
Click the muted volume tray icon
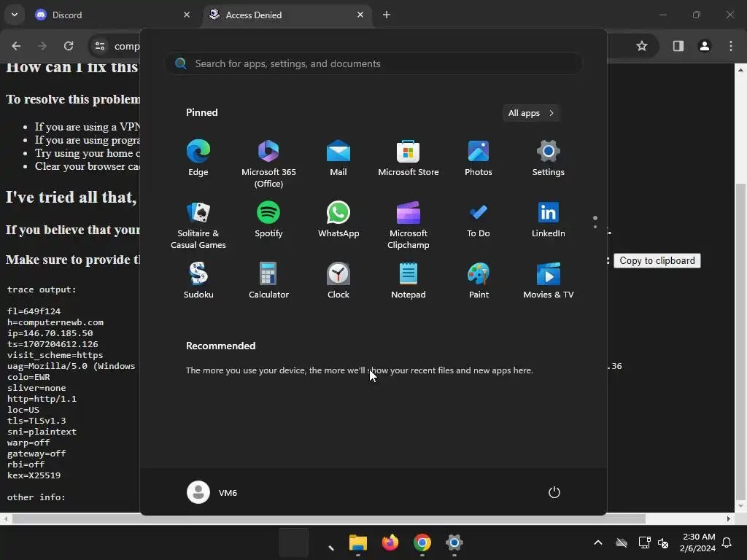click(662, 542)
